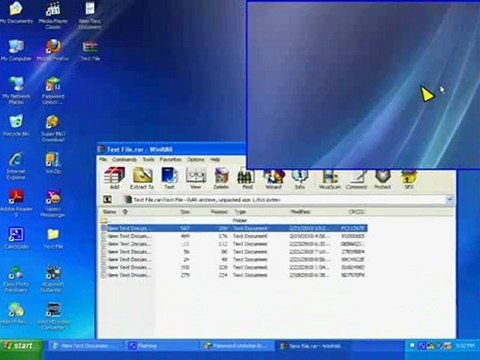Open the My Documents desktop icon
This screenshot has width=480, height=360.
(x=16, y=13)
